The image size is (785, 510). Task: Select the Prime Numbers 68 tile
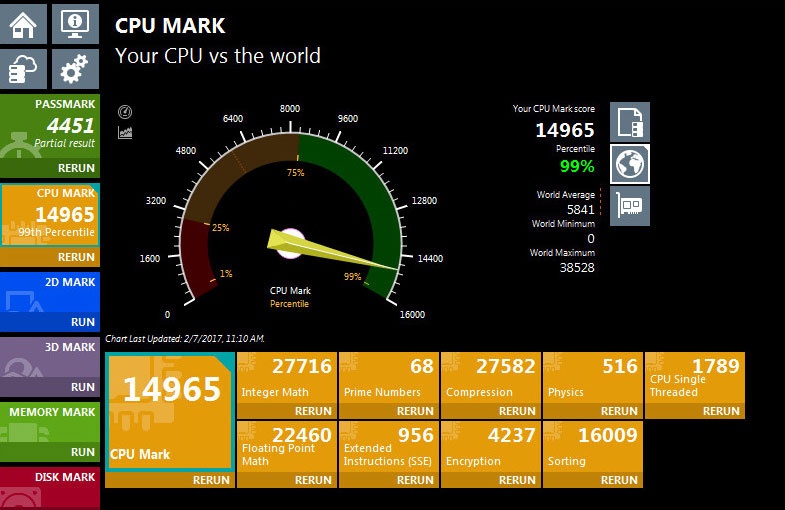389,378
